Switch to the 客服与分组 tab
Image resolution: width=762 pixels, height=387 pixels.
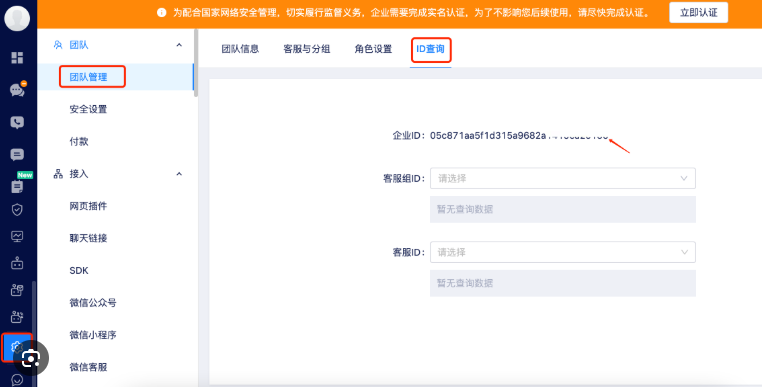click(307, 49)
